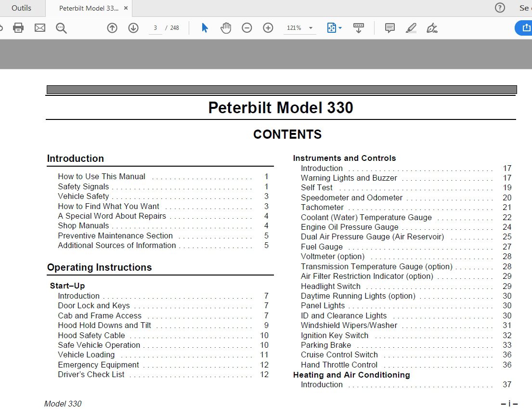Click 'Hand Throttle Control' entry

(x=339, y=365)
